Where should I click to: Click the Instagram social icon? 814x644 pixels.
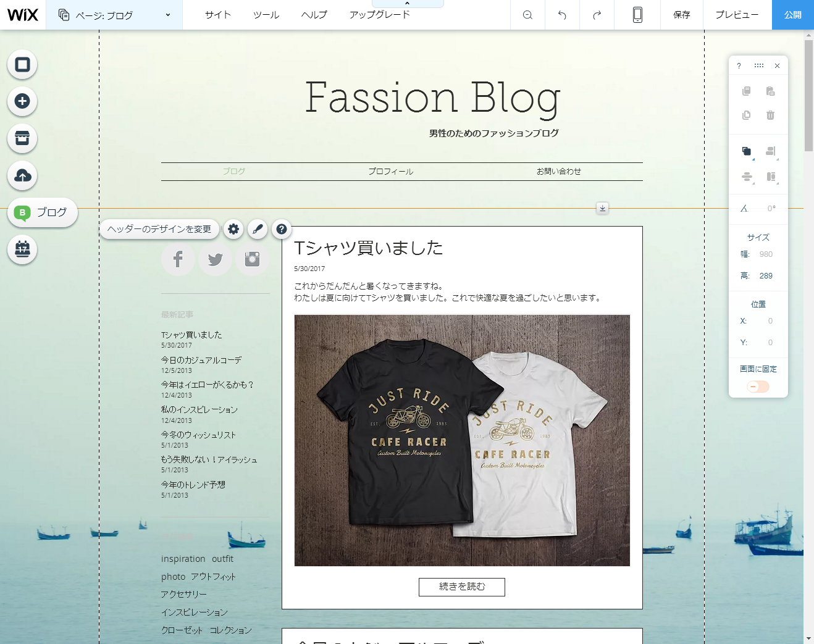point(252,259)
